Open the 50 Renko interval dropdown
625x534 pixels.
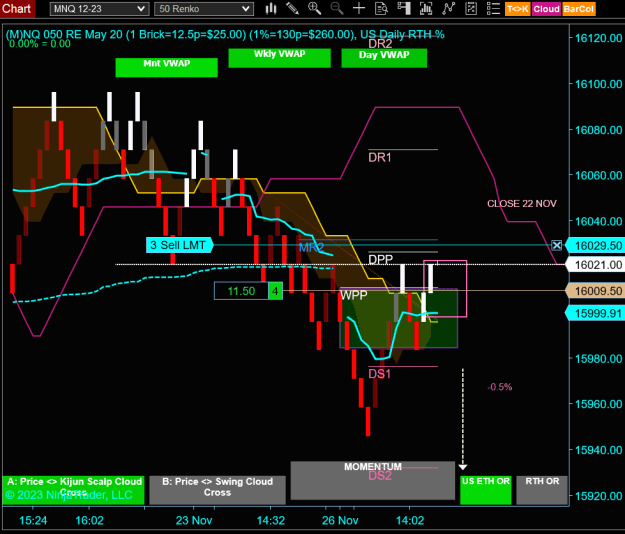tap(204, 9)
